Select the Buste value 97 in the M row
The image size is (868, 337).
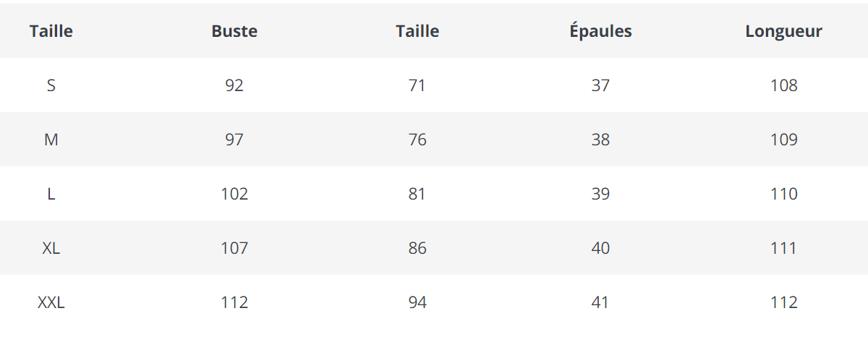234,140
